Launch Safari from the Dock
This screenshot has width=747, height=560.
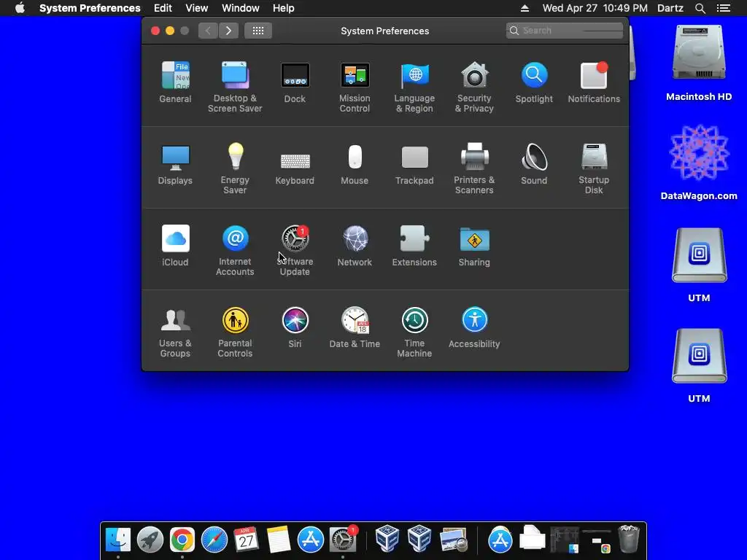[214, 540]
